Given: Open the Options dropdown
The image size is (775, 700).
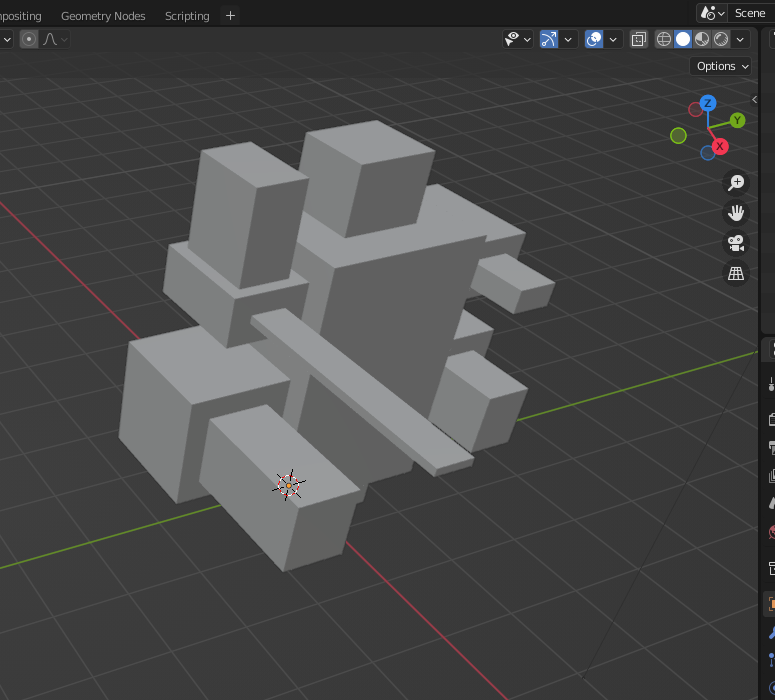Looking at the screenshot, I should pyautogui.click(x=721, y=66).
